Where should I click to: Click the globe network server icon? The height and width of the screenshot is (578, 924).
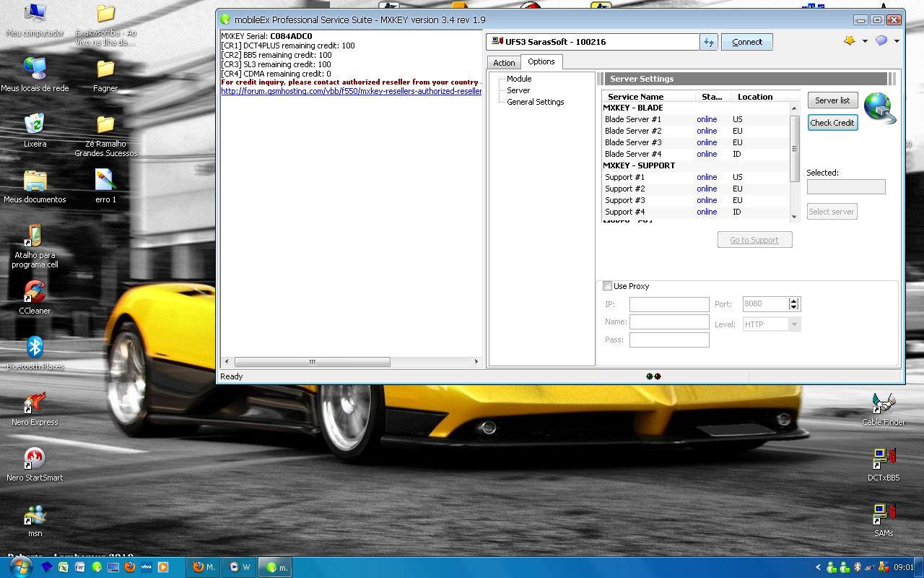(880, 108)
